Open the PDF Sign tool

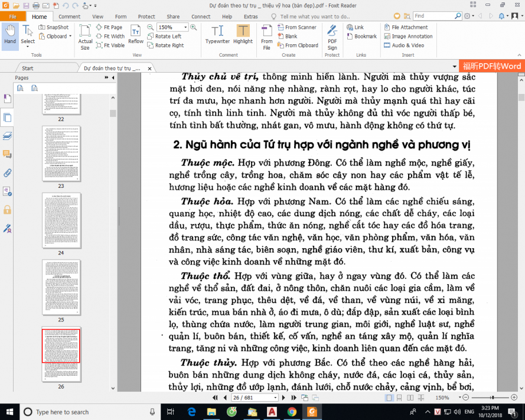[332, 37]
